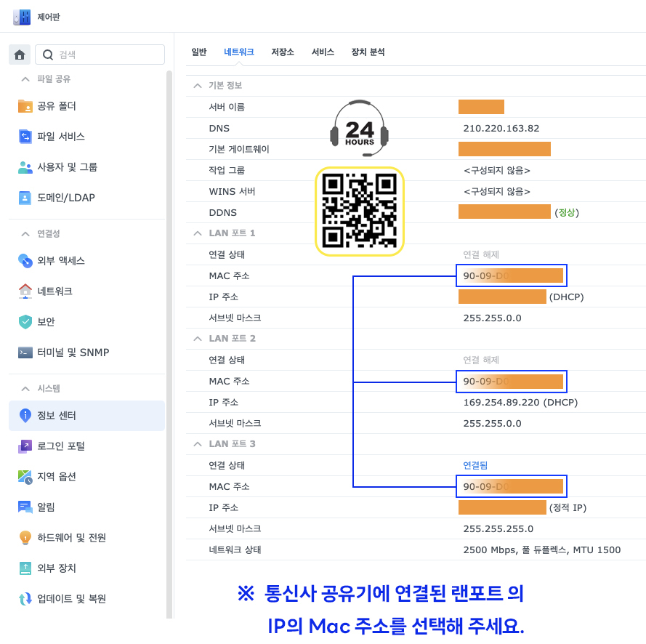
Task: Collapse the 기본 정보 section
Action: point(198,86)
